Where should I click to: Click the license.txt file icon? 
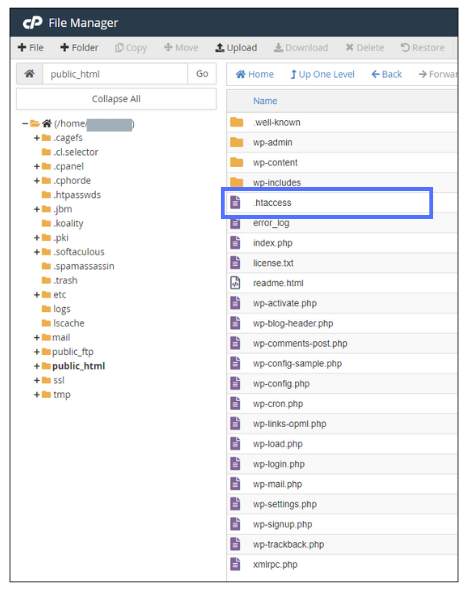point(235,263)
